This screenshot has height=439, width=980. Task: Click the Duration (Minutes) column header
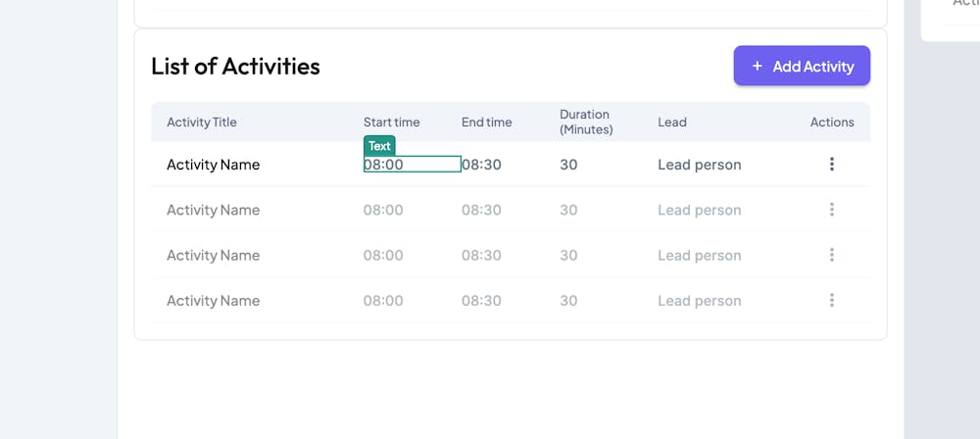point(585,122)
